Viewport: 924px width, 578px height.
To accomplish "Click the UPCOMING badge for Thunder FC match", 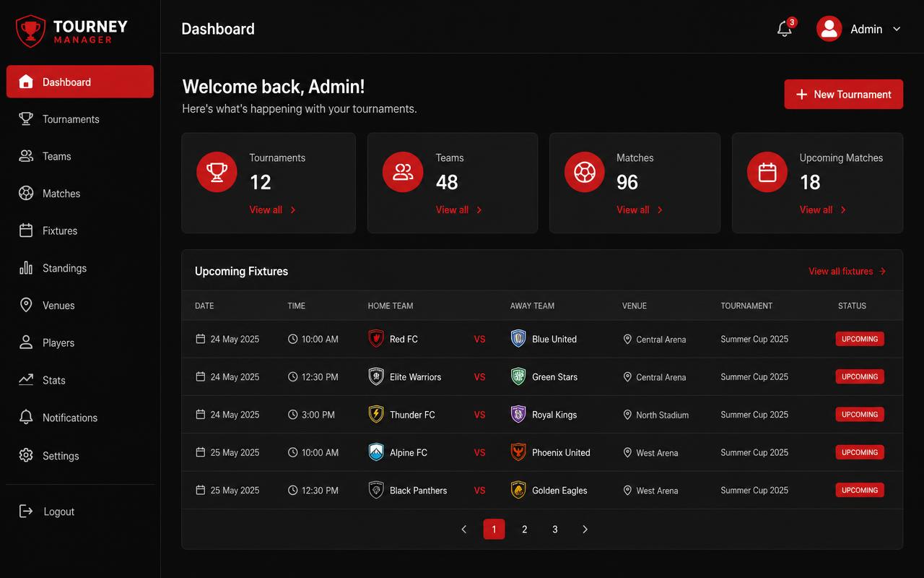I will coord(860,415).
